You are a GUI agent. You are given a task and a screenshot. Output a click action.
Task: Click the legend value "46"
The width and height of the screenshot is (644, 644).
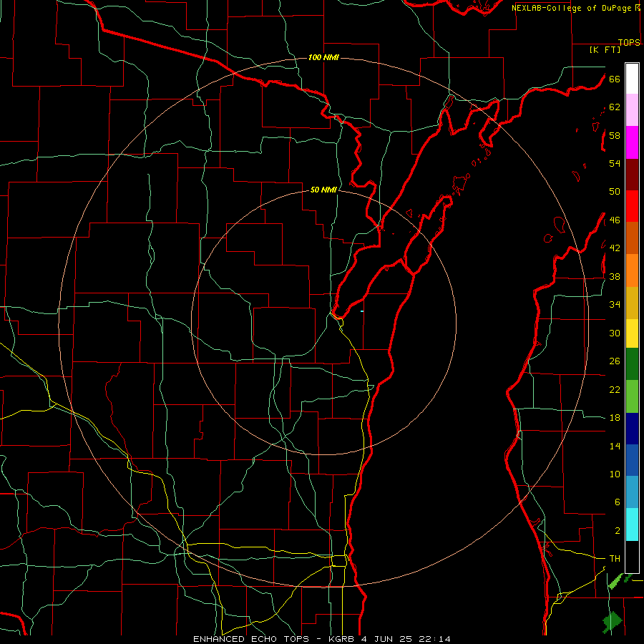coord(615,220)
